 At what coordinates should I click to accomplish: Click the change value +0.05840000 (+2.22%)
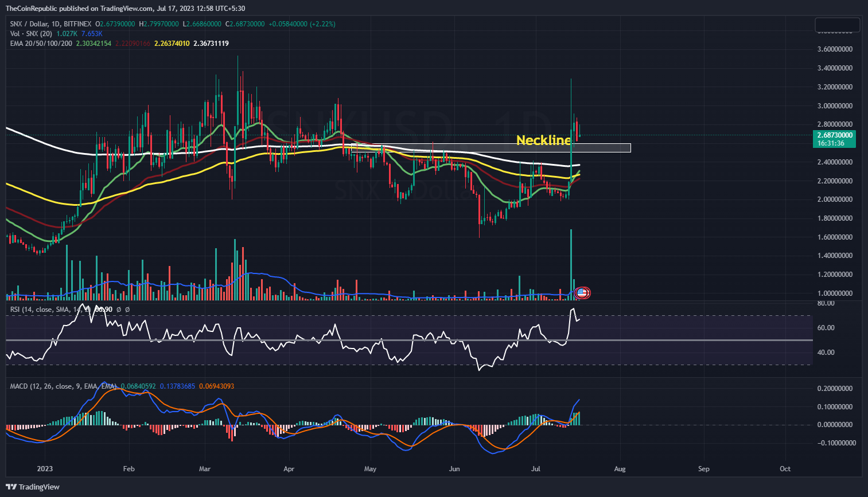click(x=302, y=24)
